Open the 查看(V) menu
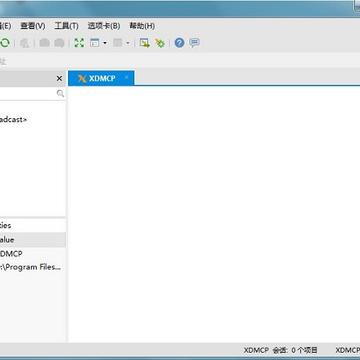 (x=33, y=26)
